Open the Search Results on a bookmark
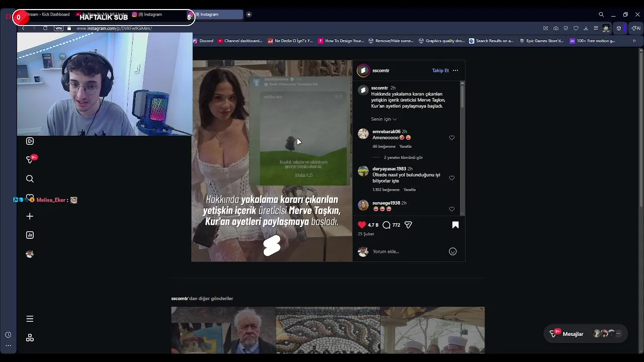The height and width of the screenshot is (362, 644). [491, 41]
